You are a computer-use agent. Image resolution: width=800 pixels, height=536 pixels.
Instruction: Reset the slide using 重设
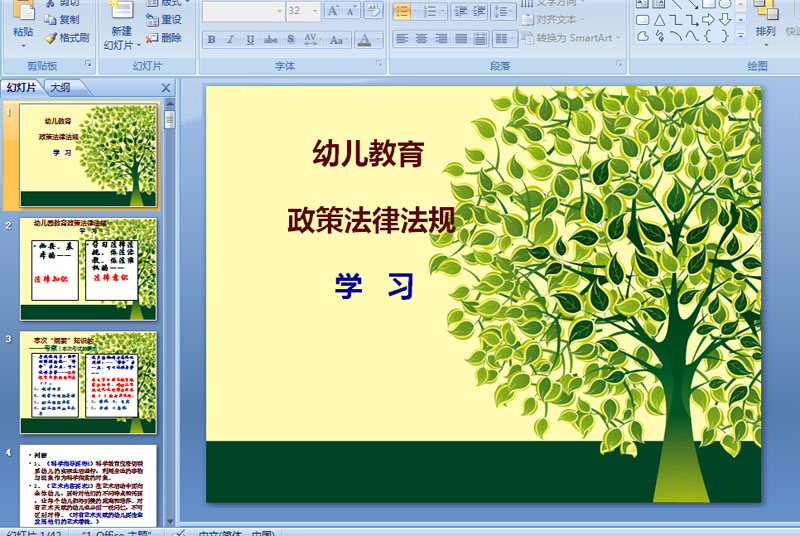[x=163, y=19]
